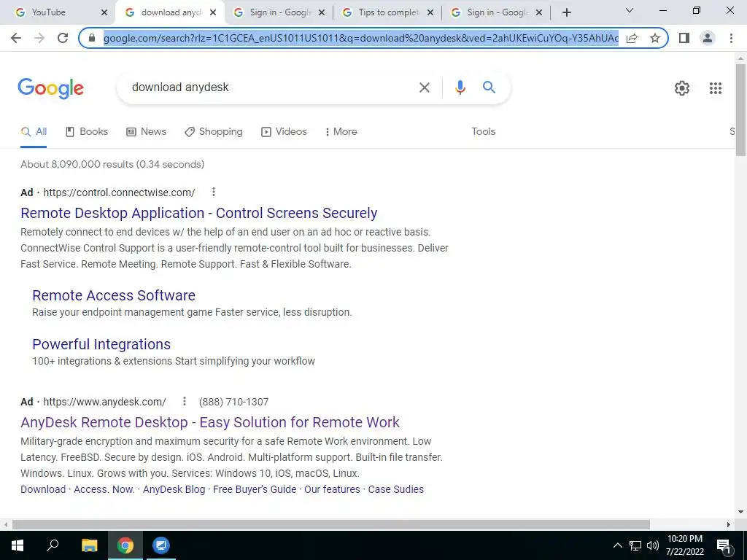Select the All results tab
This screenshot has width=747, height=560.
point(34,132)
